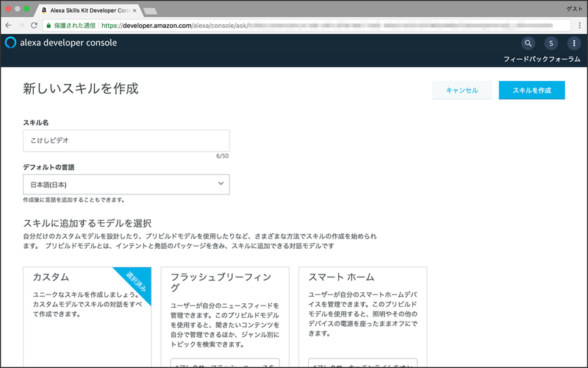
Task: Open the デフォルトの言語 dropdown
Action: point(126,185)
